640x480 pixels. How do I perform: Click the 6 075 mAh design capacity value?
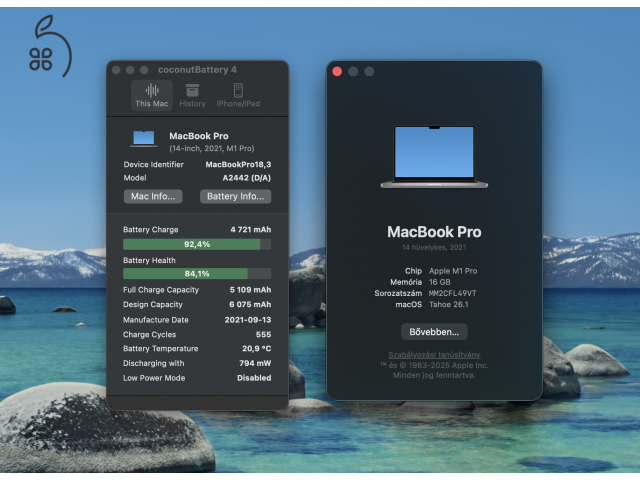[x=250, y=304]
